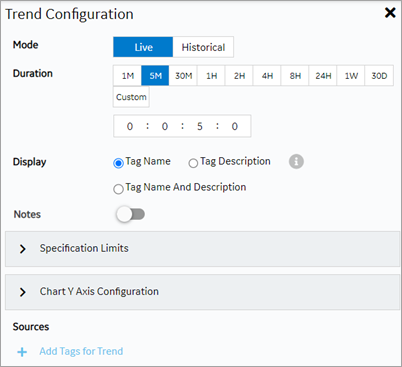This screenshot has height=367, width=402.
Task: Expand the Specification Limits section
Action: tap(202, 249)
